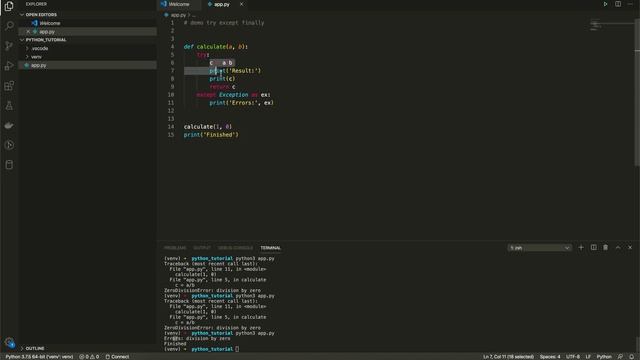The width and height of the screenshot is (640, 360).
Task: Click the terminal prompt input at last line
Action: (x=237, y=349)
